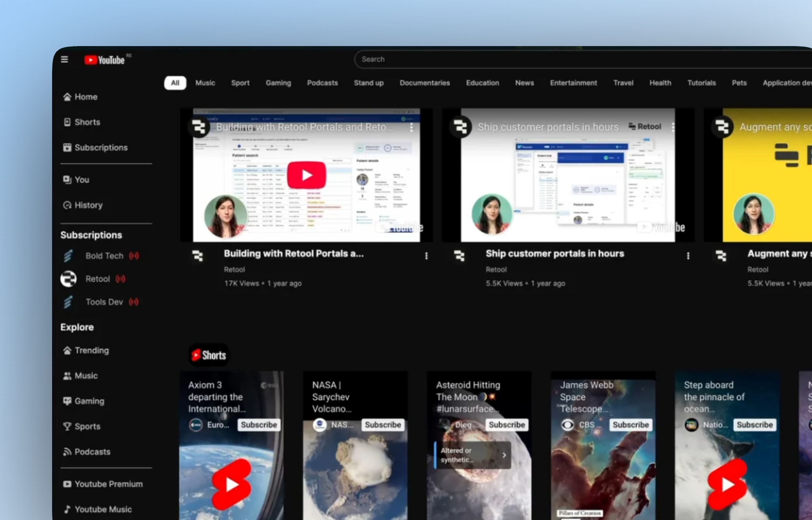Click the live indicator beside Tools Dev

click(134, 302)
